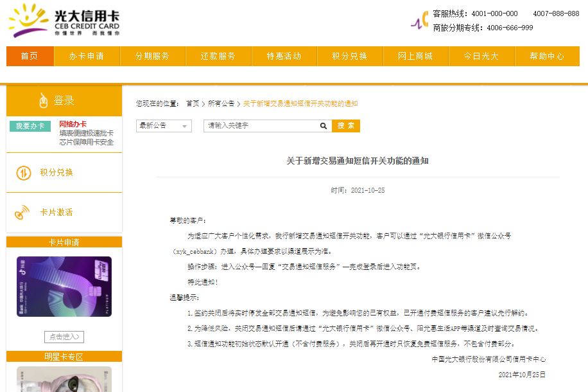The width and height of the screenshot is (588, 392).
Task: Click 首页 in the breadcrumb
Action: click(x=193, y=103)
